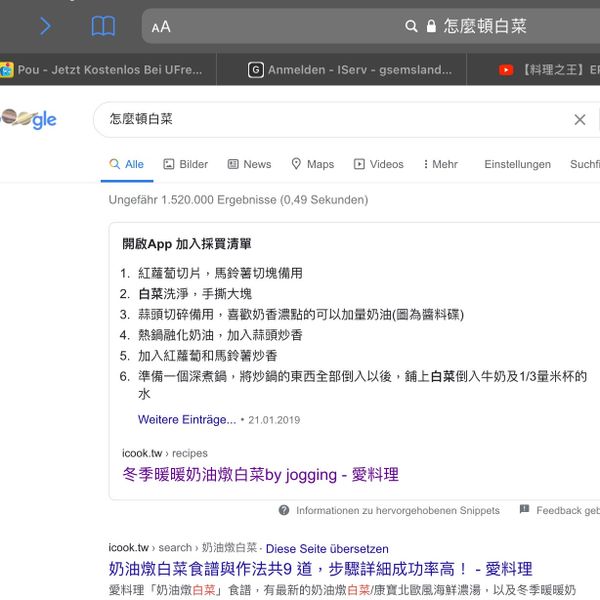Viewport: 600px width, 600px height.
Task: Click step 1 紅蘿蔔切片 text
Action: point(220,273)
